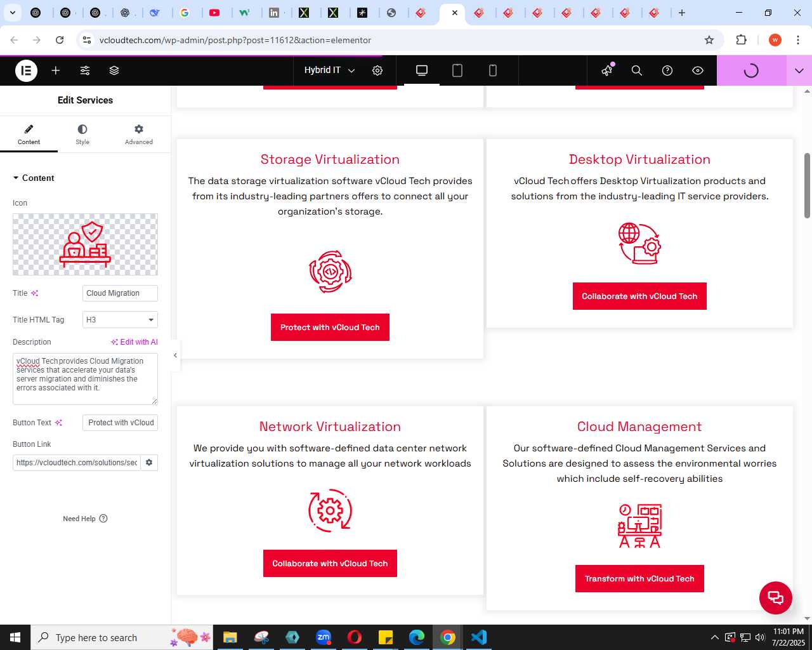The image size is (812, 650).
Task: Reload the page in Chrome
Action: point(60,40)
